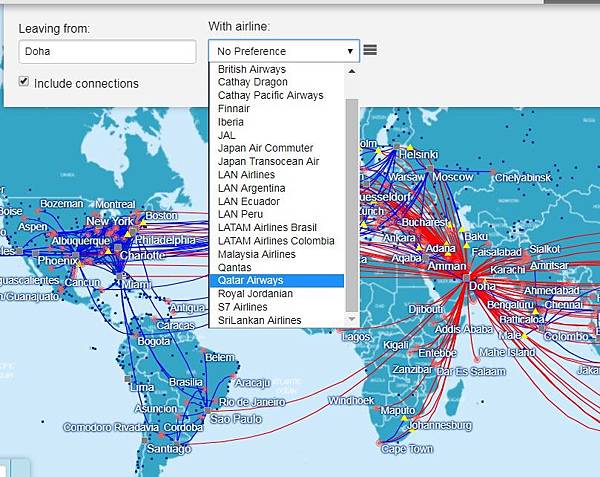The width and height of the screenshot is (600, 477).
Task: Click the Helsinki city label on map
Action: (419, 154)
